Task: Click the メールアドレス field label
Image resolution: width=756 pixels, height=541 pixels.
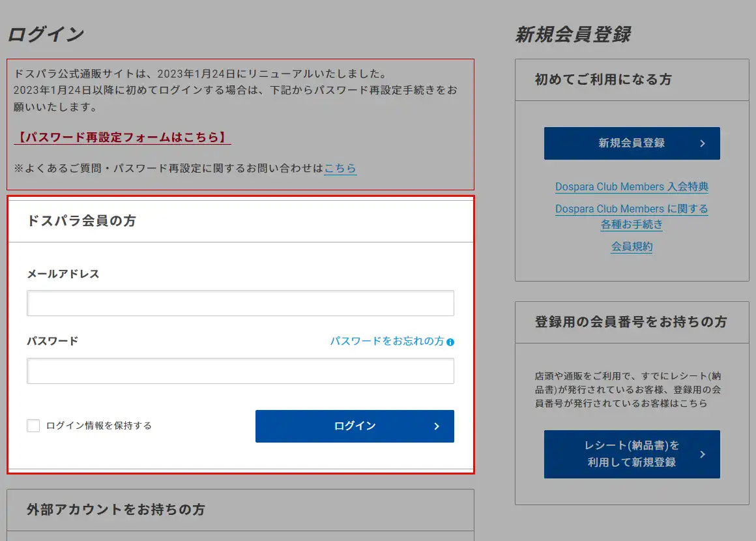Action: pos(63,274)
